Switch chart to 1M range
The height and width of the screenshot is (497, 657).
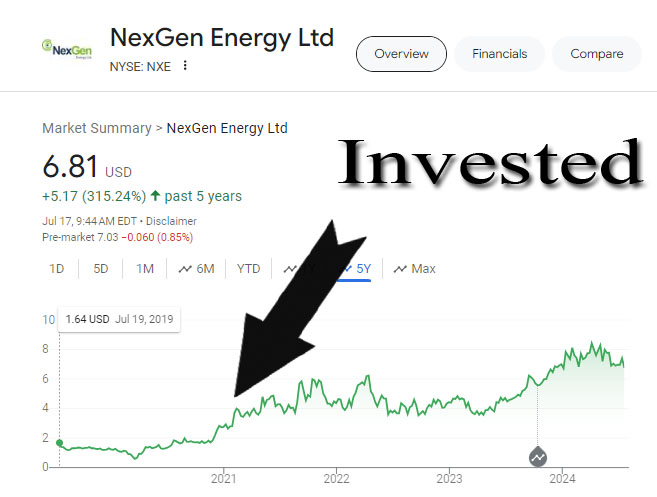(145, 269)
